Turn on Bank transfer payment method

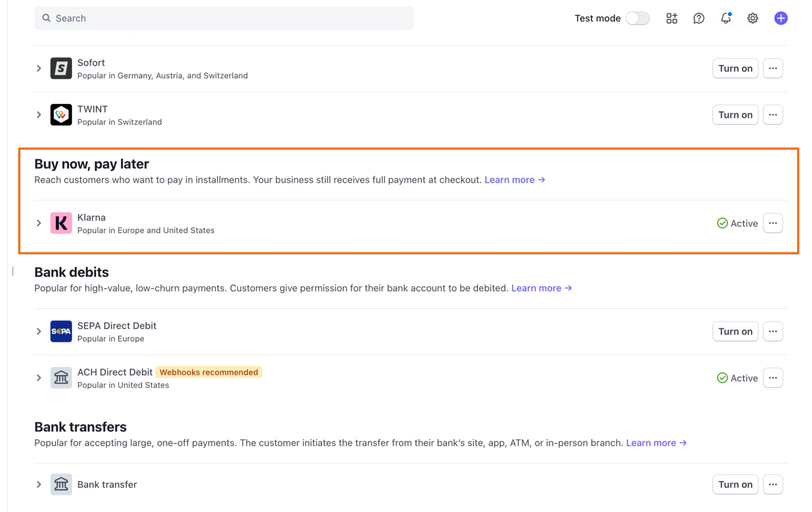coord(735,485)
